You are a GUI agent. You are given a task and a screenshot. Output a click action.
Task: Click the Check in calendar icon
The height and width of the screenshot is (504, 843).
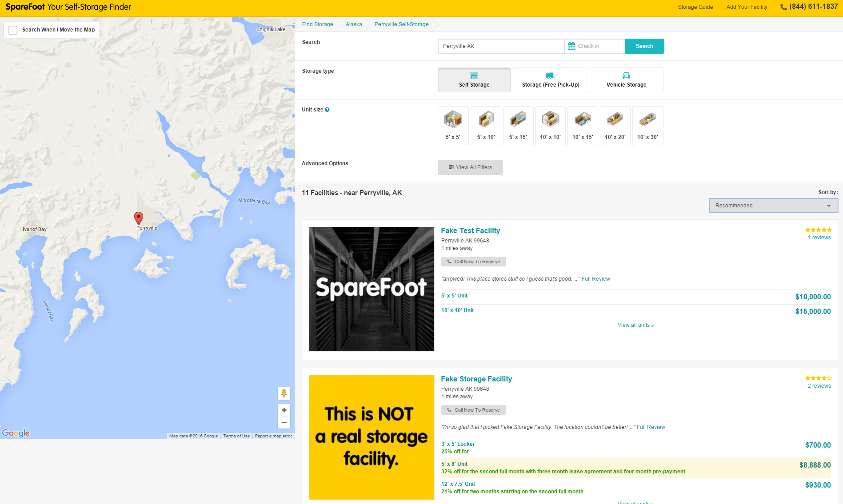[x=571, y=46]
